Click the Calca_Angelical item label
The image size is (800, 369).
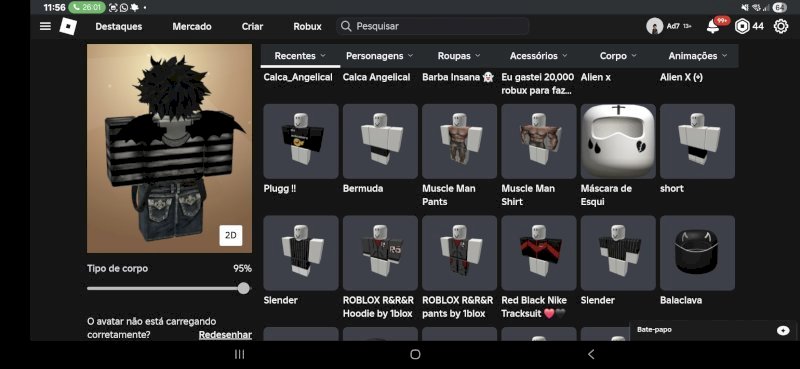(298, 77)
